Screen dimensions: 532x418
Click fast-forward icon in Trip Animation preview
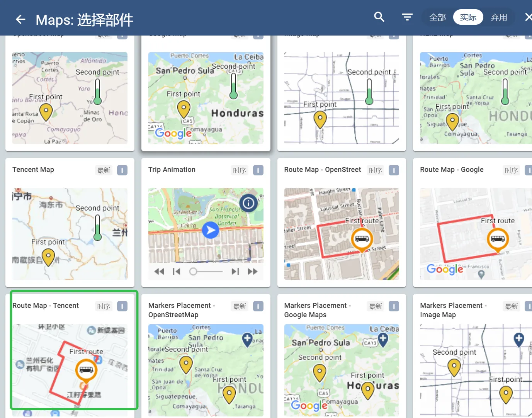[253, 272]
